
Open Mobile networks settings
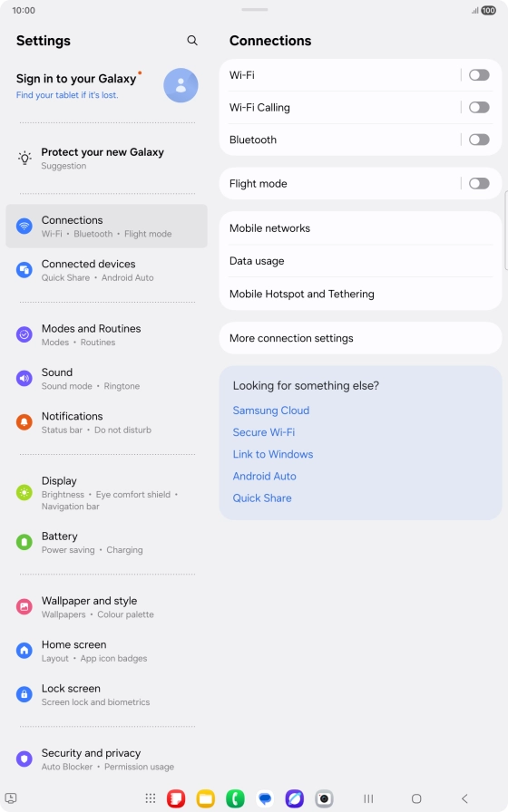click(x=360, y=228)
